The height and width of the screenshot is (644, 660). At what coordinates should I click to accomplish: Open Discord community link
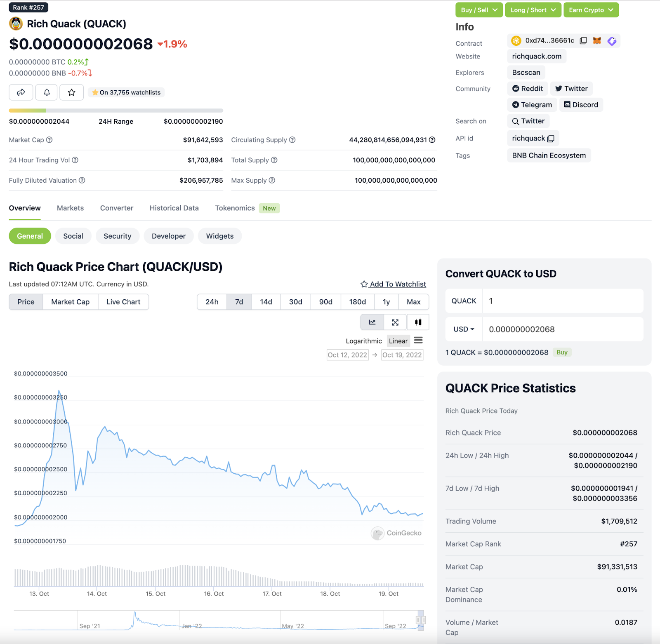581,105
